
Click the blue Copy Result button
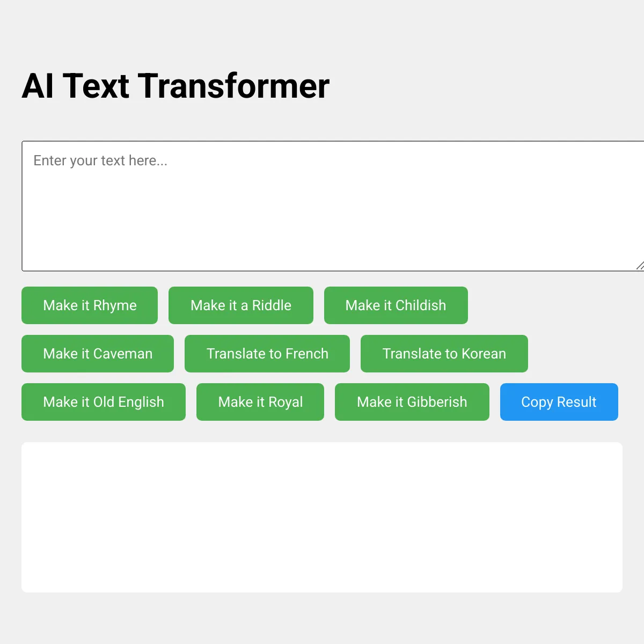(559, 402)
